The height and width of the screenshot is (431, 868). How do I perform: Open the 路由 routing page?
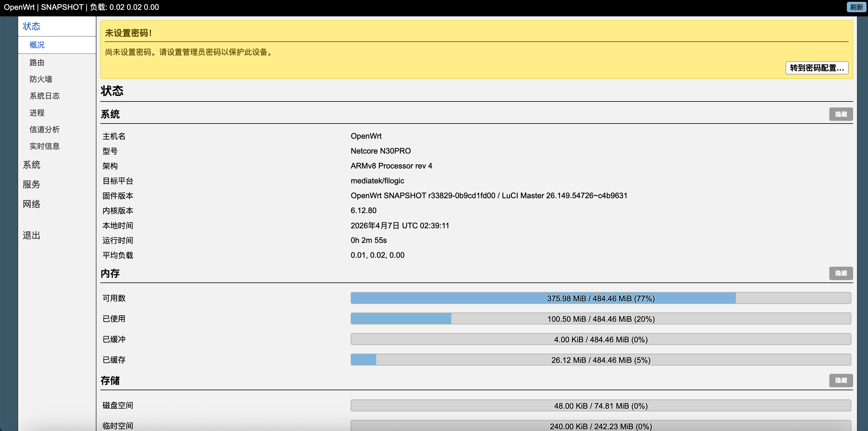37,62
